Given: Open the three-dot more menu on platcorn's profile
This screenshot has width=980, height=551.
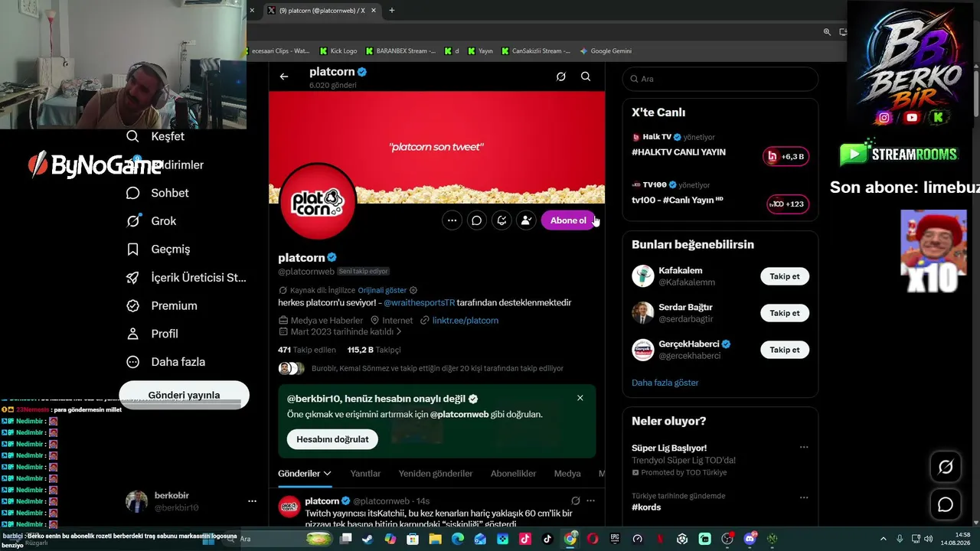Looking at the screenshot, I should (x=452, y=220).
